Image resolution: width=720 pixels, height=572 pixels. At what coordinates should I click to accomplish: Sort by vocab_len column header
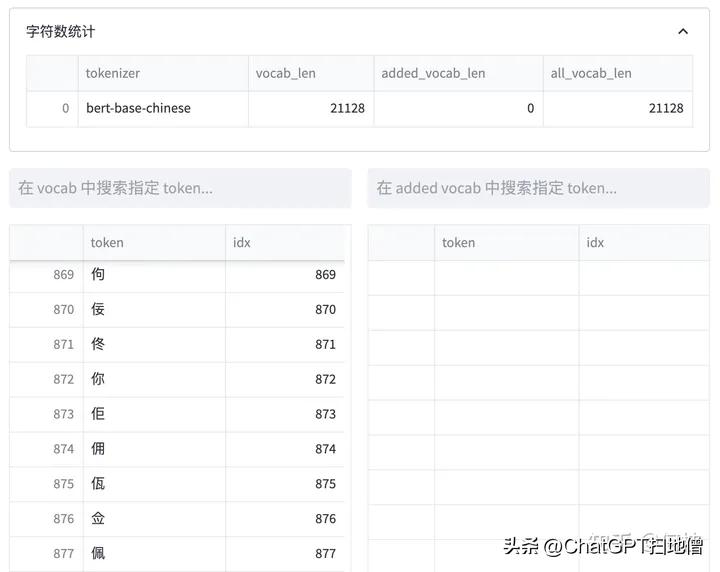(286, 73)
